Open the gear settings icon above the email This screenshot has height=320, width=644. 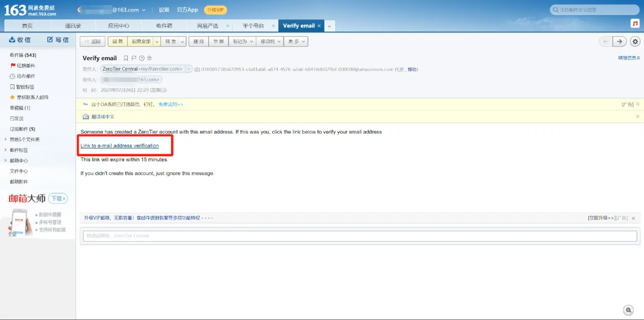point(635,42)
